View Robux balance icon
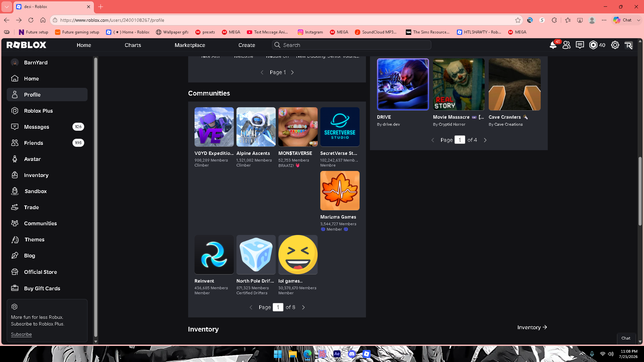This screenshot has height=362, width=644. (593, 45)
